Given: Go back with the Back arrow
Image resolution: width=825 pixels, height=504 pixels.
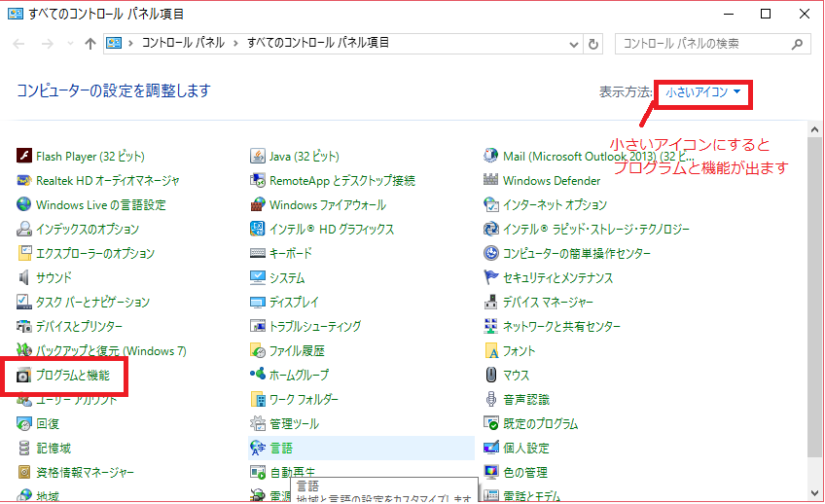Looking at the screenshot, I should [x=18, y=44].
